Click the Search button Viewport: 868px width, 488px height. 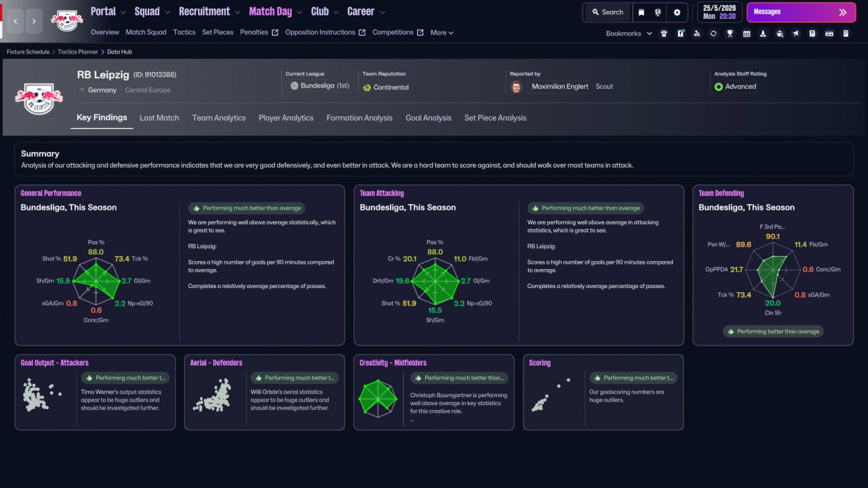607,12
